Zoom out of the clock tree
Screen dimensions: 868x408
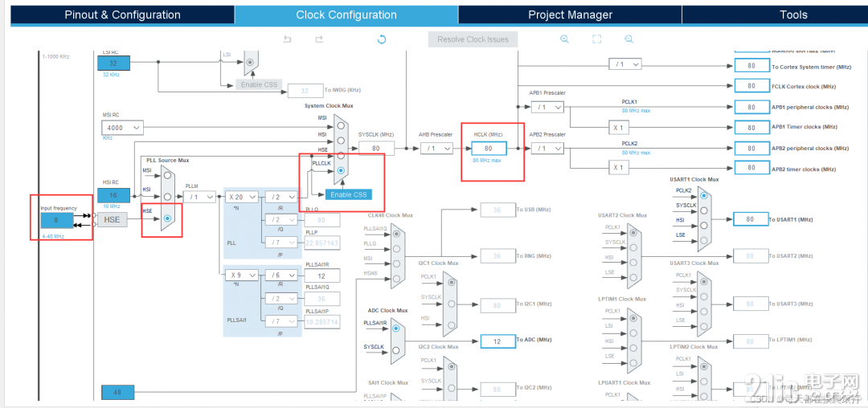coord(628,39)
